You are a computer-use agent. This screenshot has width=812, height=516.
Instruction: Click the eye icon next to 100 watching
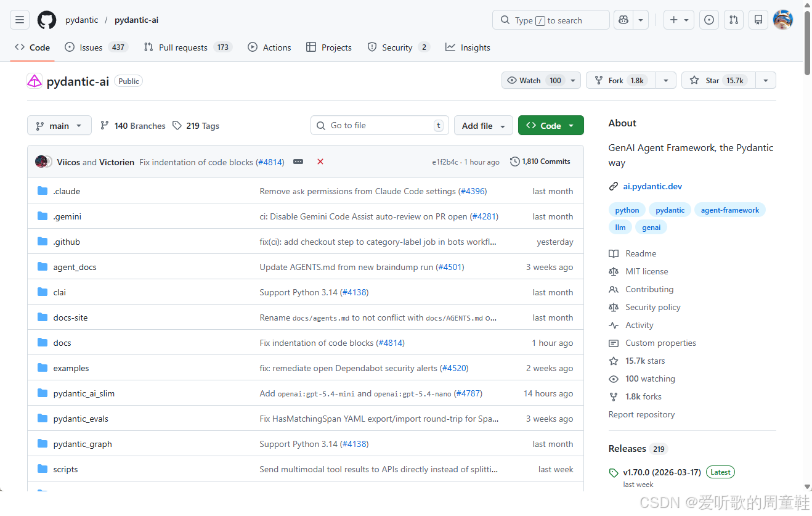(614, 379)
